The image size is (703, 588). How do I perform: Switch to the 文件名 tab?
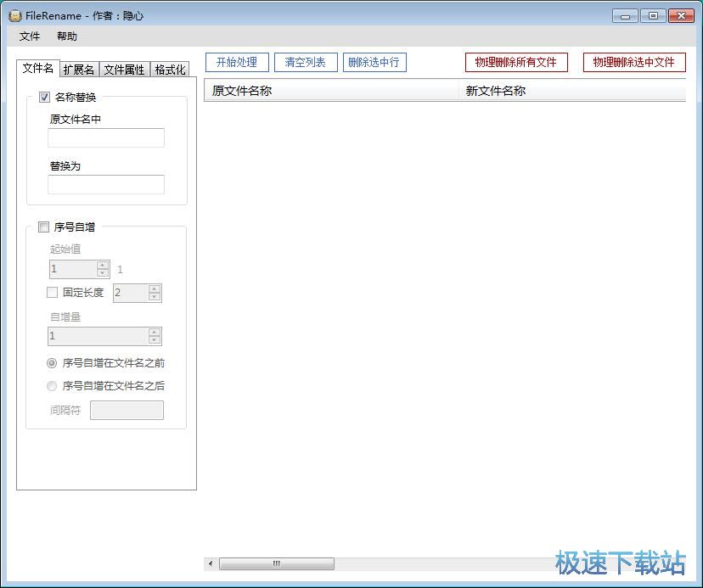pos(37,68)
